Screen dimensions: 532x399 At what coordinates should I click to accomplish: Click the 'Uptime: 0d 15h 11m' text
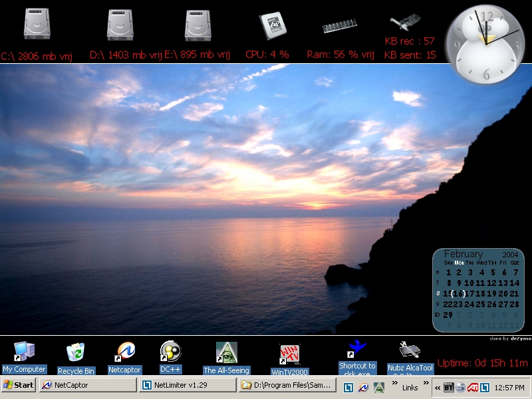(x=483, y=363)
